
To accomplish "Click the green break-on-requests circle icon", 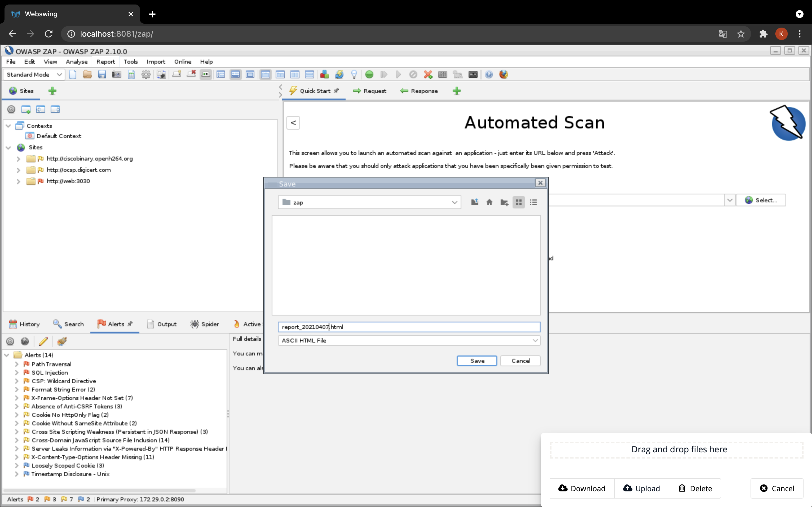I will [369, 74].
